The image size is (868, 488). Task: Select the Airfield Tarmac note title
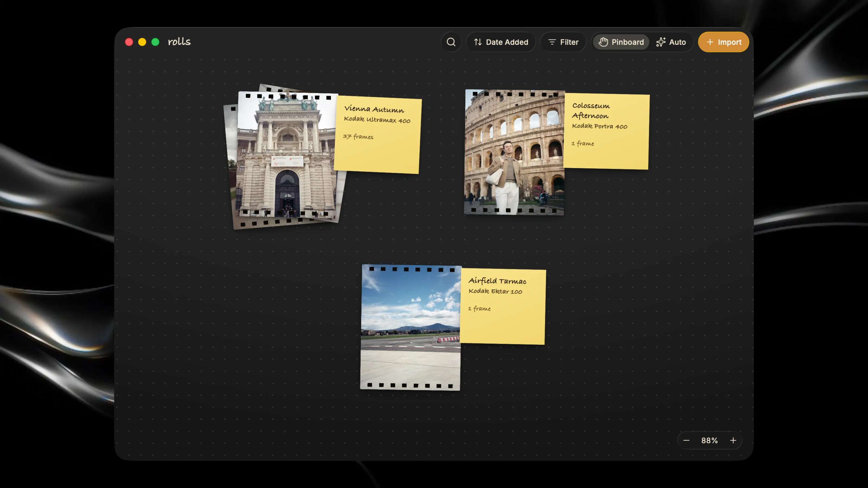(x=497, y=281)
